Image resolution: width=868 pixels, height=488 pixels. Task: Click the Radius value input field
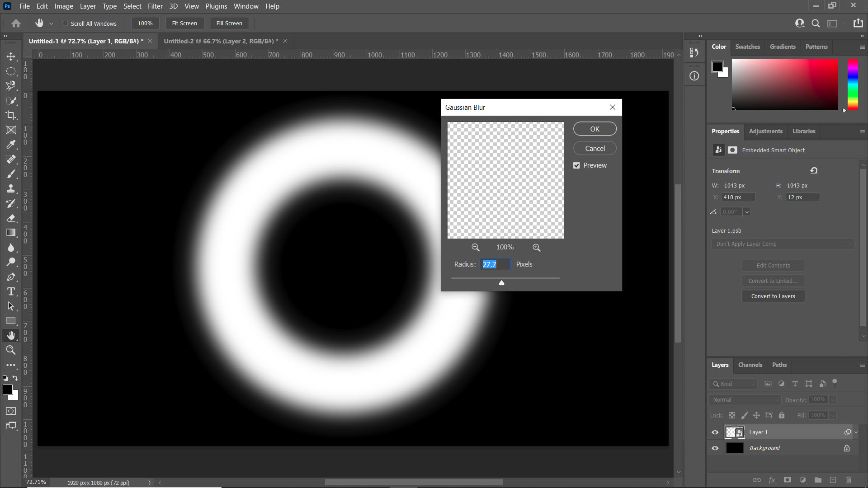point(495,264)
